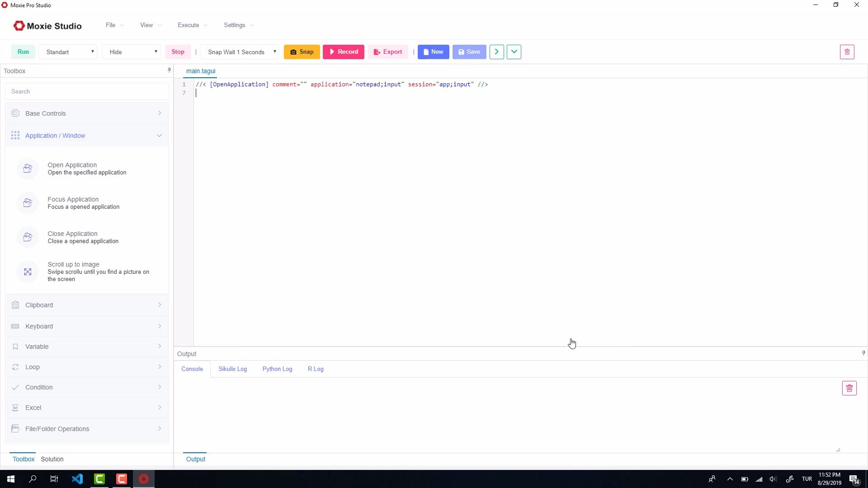868x488 pixels.
Task: Click the Toolbox search field
Action: pyautogui.click(x=86, y=91)
